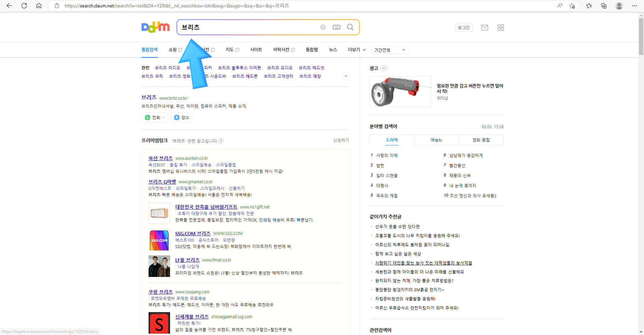Image resolution: width=644 pixels, height=335 pixels.
Task: Open related search 브리츠 블루투스 이어폰
Action: [239, 68]
